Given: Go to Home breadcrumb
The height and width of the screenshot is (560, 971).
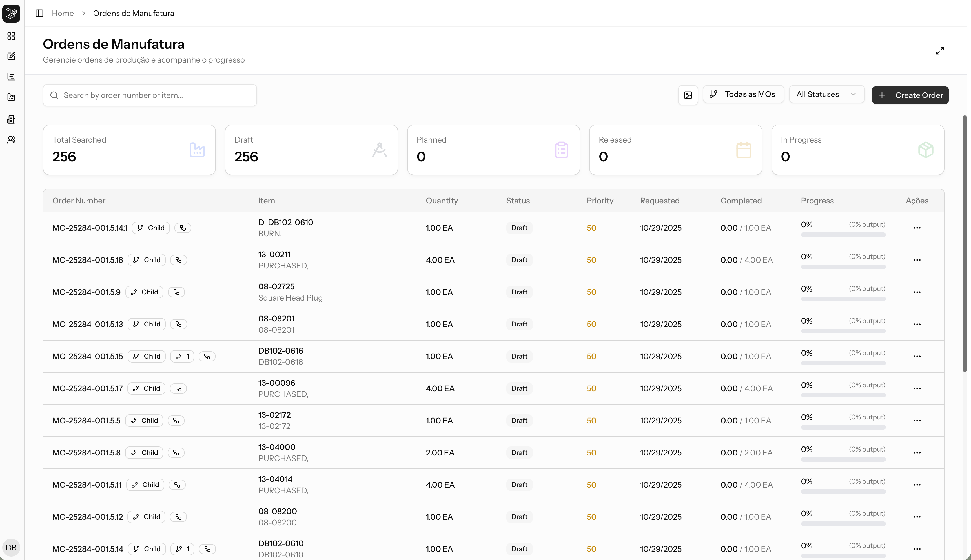Looking at the screenshot, I should coord(63,14).
